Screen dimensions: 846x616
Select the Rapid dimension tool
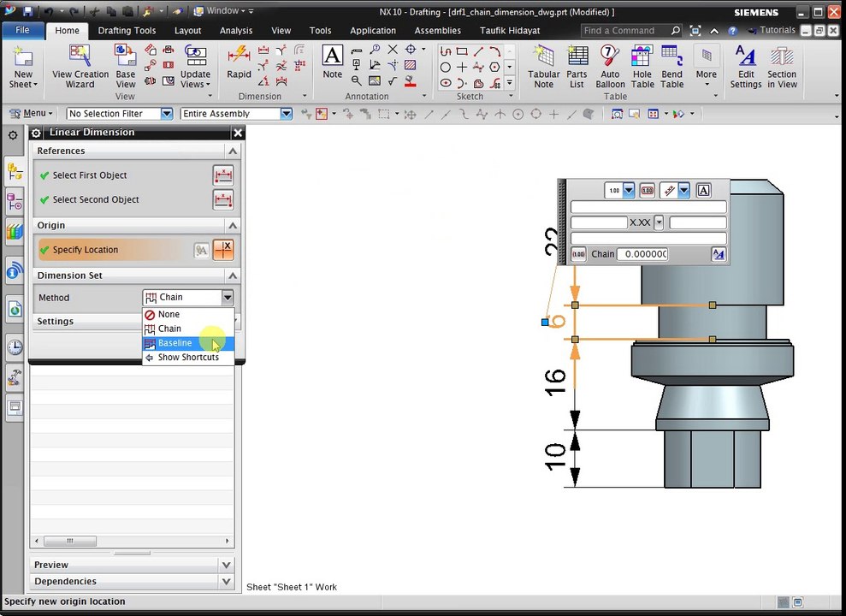point(239,62)
